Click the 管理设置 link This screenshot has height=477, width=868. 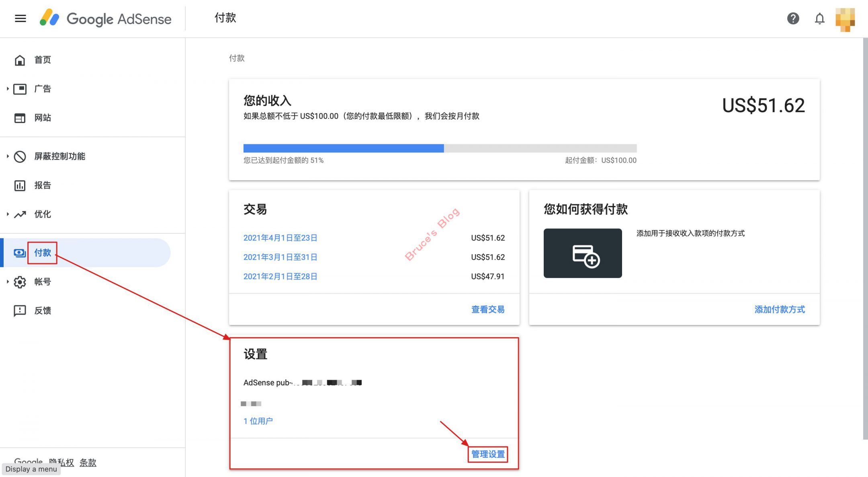pyautogui.click(x=488, y=454)
